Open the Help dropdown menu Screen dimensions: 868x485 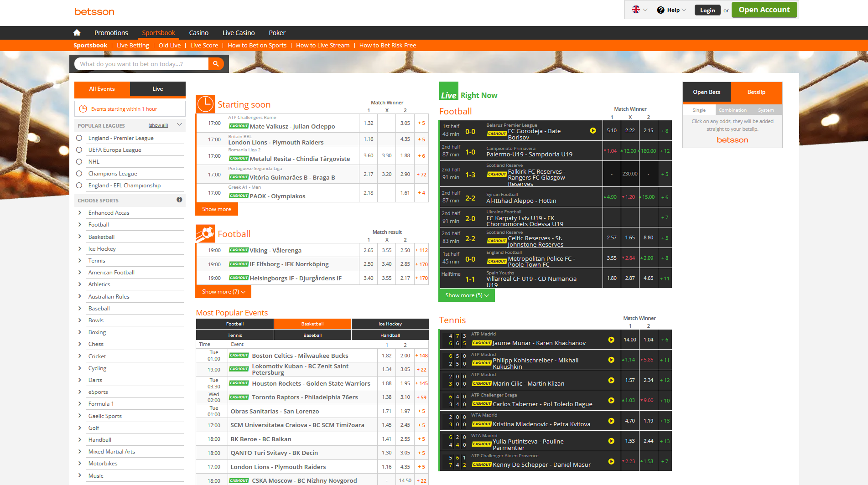[x=671, y=10]
